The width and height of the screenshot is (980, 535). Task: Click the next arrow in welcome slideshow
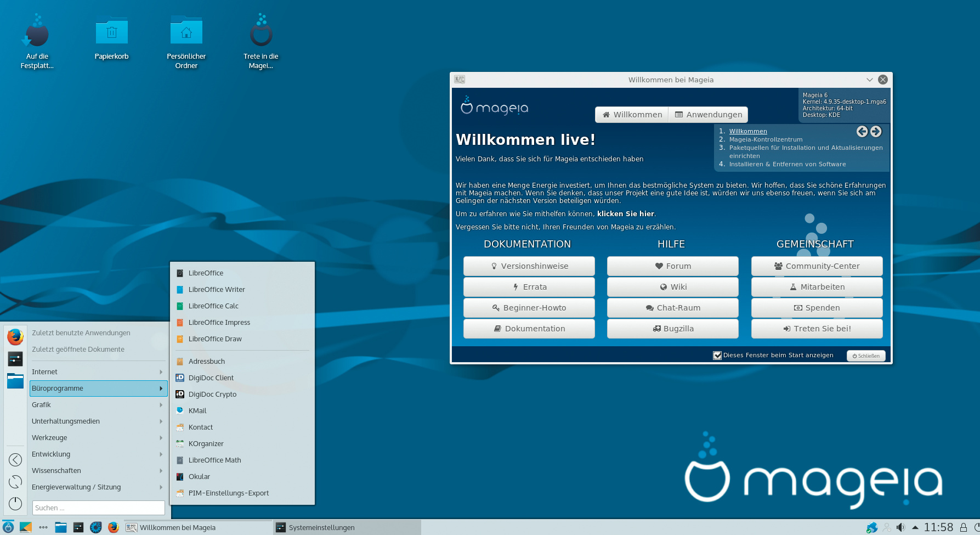point(876,131)
